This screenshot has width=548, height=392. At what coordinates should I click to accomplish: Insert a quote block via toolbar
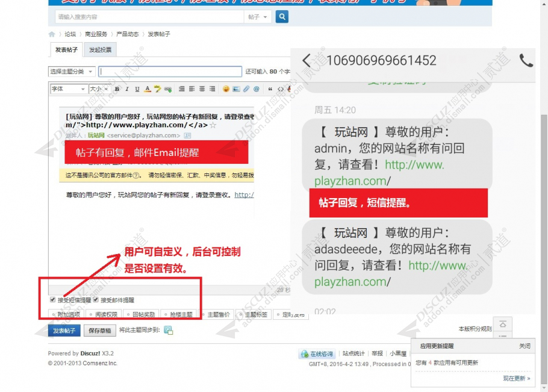[270, 89]
